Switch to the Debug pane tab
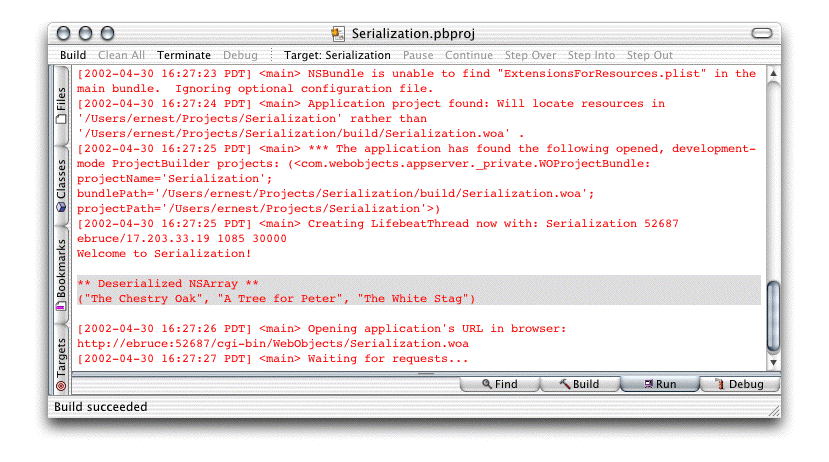This screenshot has width=829, height=462. 740,384
